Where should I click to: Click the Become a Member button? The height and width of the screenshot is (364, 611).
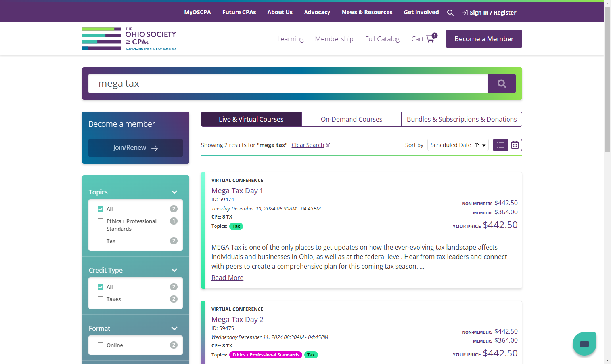484,39
